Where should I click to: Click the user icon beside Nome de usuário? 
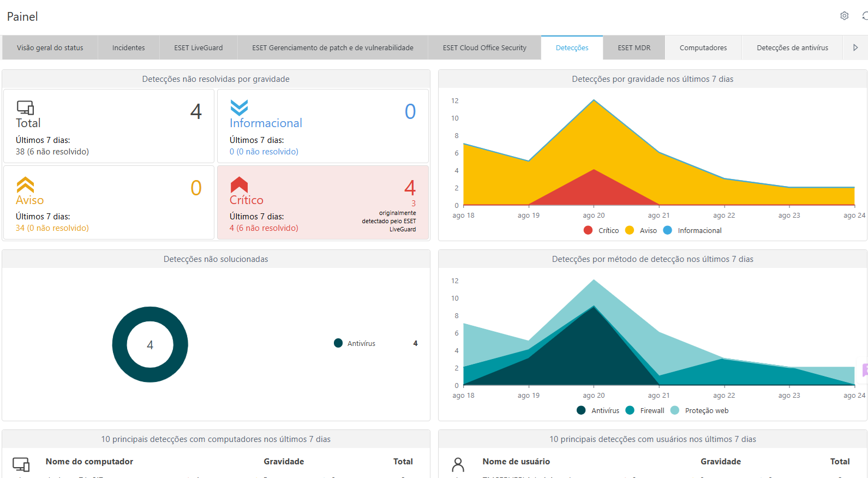click(x=458, y=464)
